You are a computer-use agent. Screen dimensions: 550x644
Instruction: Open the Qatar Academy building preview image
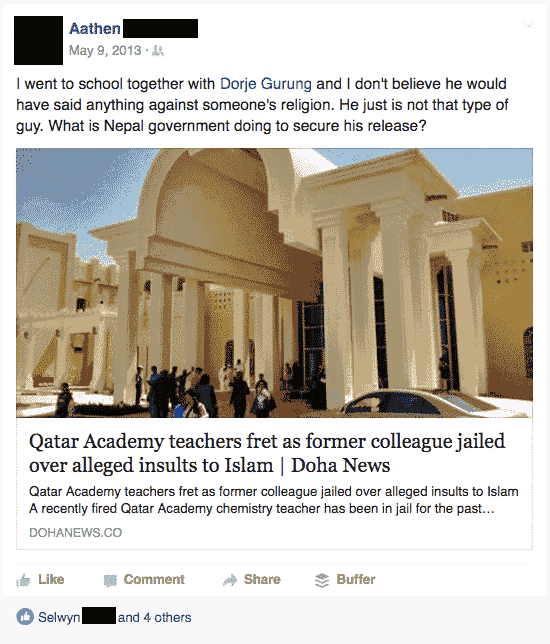[x=274, y=283]
